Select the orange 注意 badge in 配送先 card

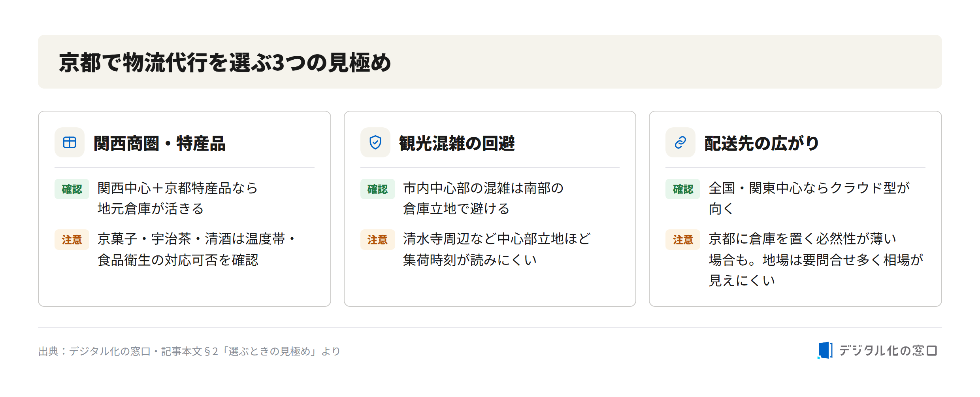(683, 240)
